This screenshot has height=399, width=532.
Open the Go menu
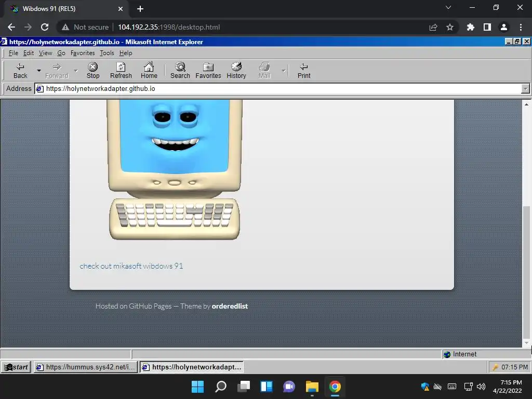[61, 53]
